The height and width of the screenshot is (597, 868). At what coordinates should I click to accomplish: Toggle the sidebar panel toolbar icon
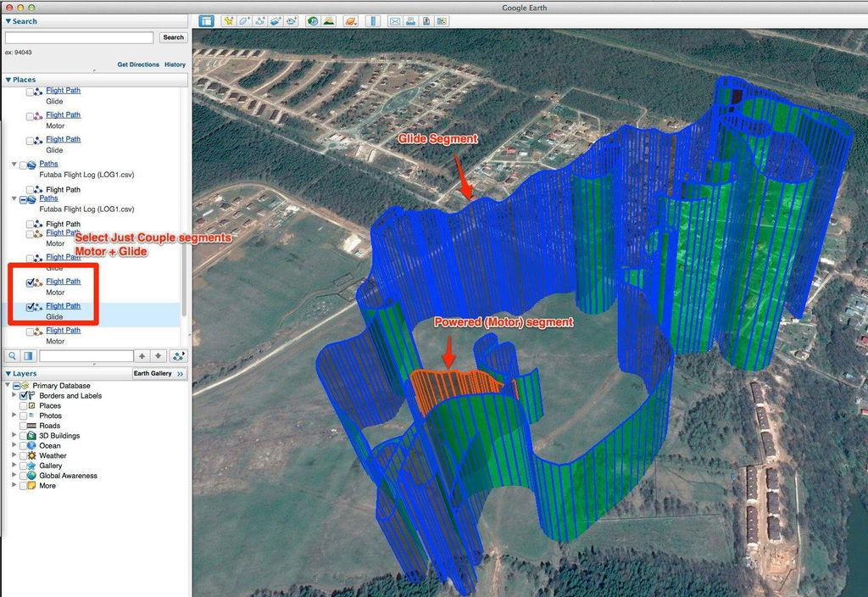[x=207, y=21]
